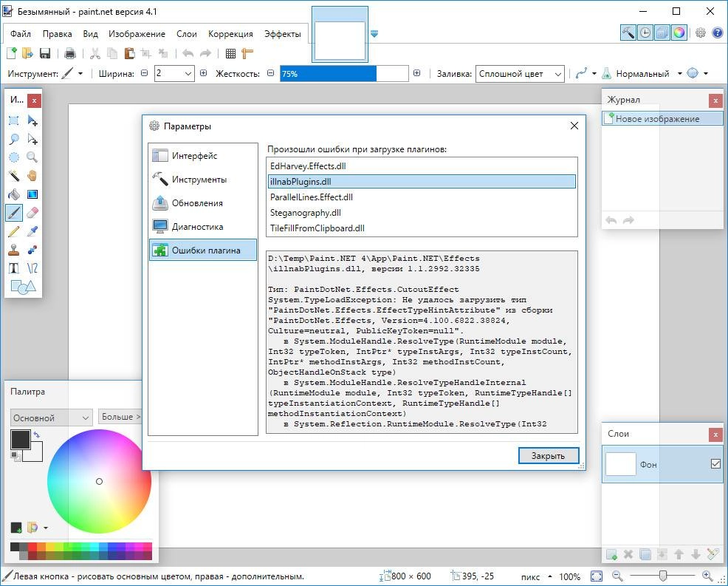Viewport: 728px width, 586px height.
Task: Choose the Move Selection tool
Action: coord(32,139)
